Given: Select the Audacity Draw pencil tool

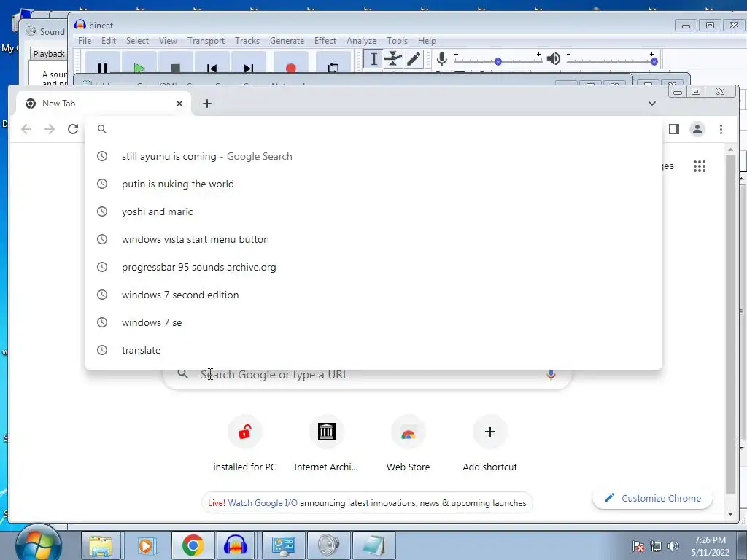Looking at the screenshot, I should (x=413, y=59).
